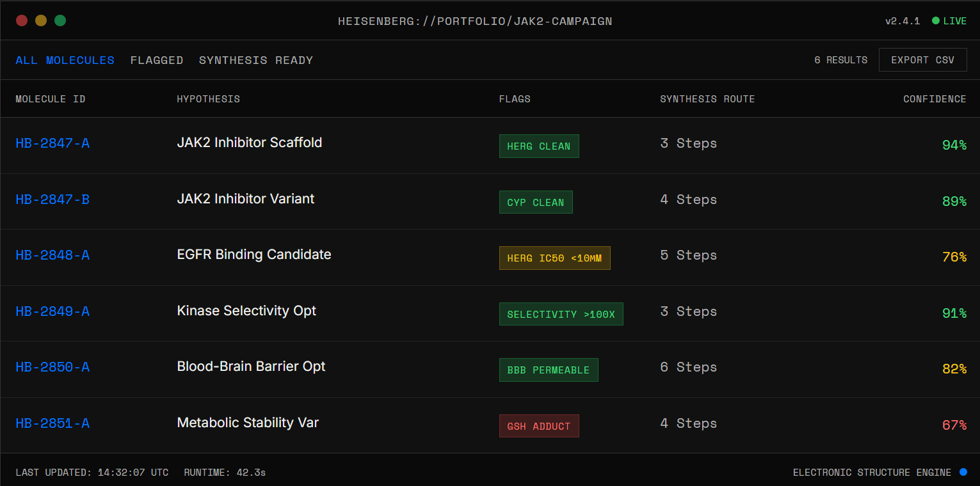Click the Molecule ID column header

(x=51, y=99)
